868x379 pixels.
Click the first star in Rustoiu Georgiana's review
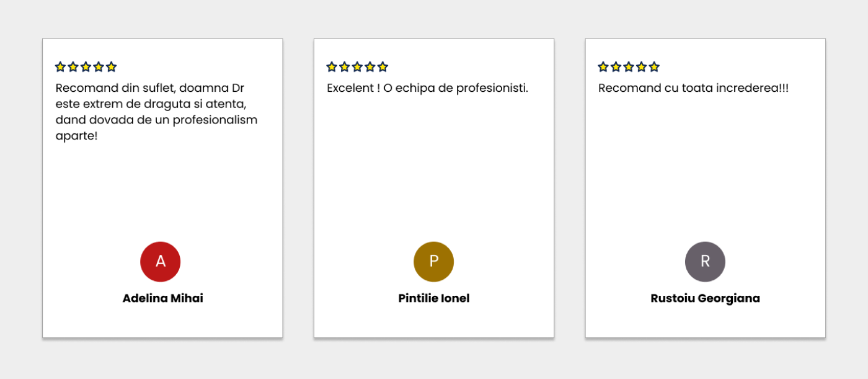603,67
